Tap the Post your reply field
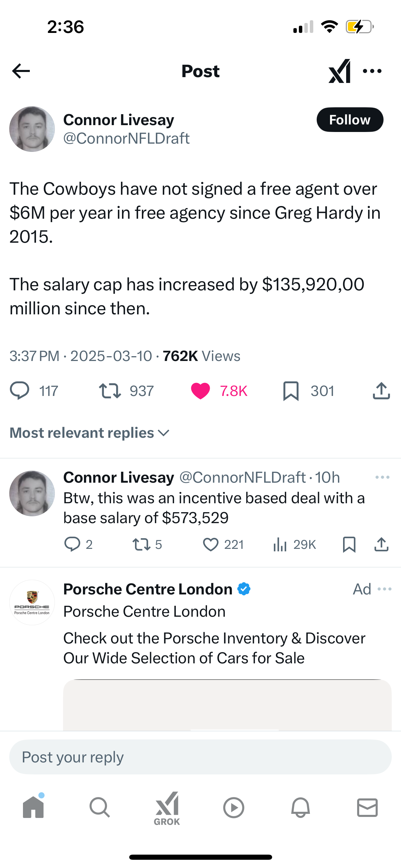This screenshot has height=868, width=401. tap(200, 757)
